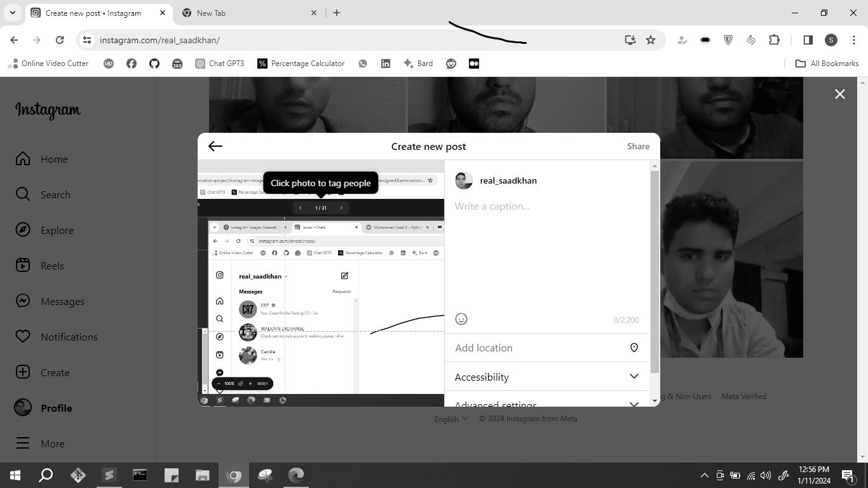
Task: Click the Instagram logo
Action: [48, 111]
